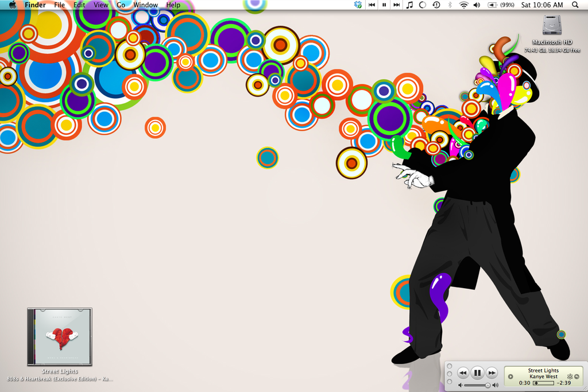Screen dimensions: 588x392
Task: Rewind track in iTunes mini player
Action: [x=463, y=373]
